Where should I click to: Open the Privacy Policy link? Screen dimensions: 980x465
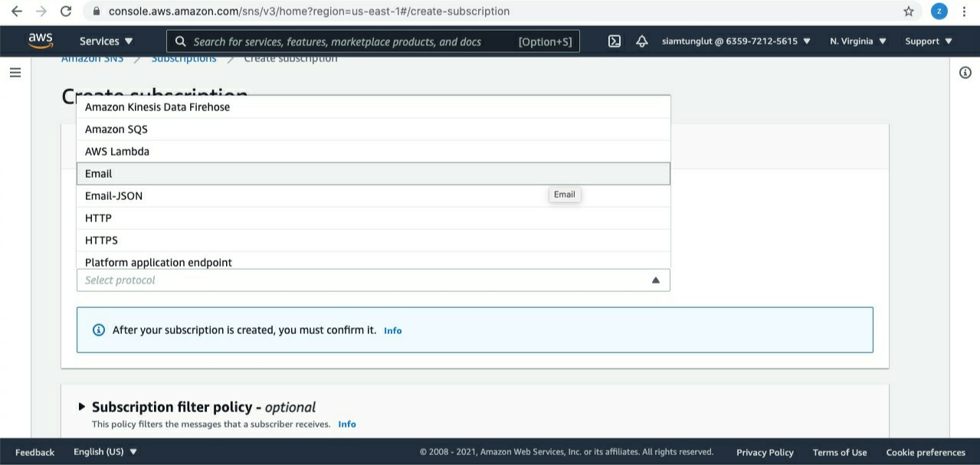tap(765, 452)
